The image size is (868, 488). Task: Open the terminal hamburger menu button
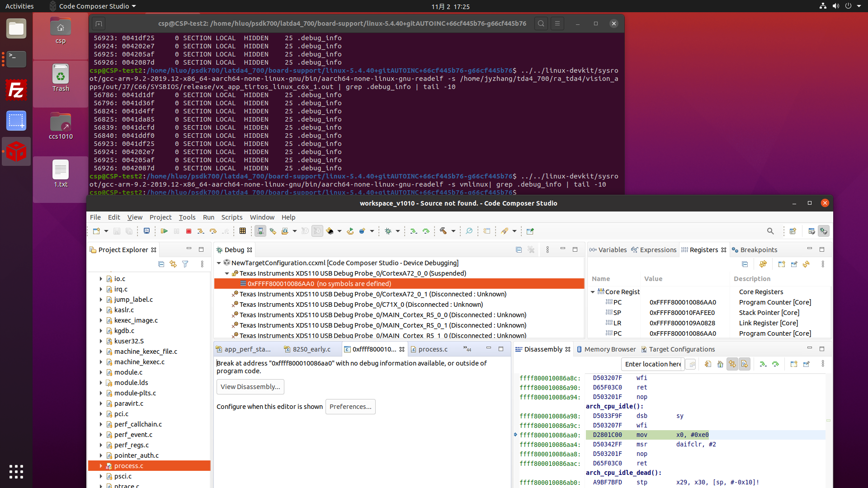tap(557, 23)
